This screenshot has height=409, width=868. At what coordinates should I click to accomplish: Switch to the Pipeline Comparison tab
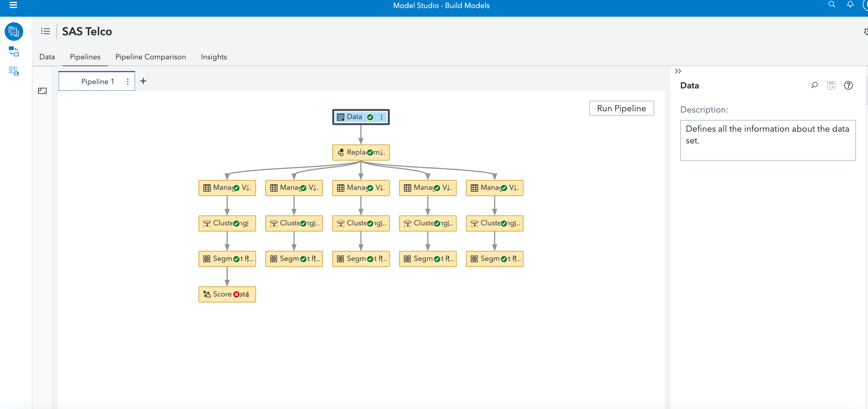150,57
